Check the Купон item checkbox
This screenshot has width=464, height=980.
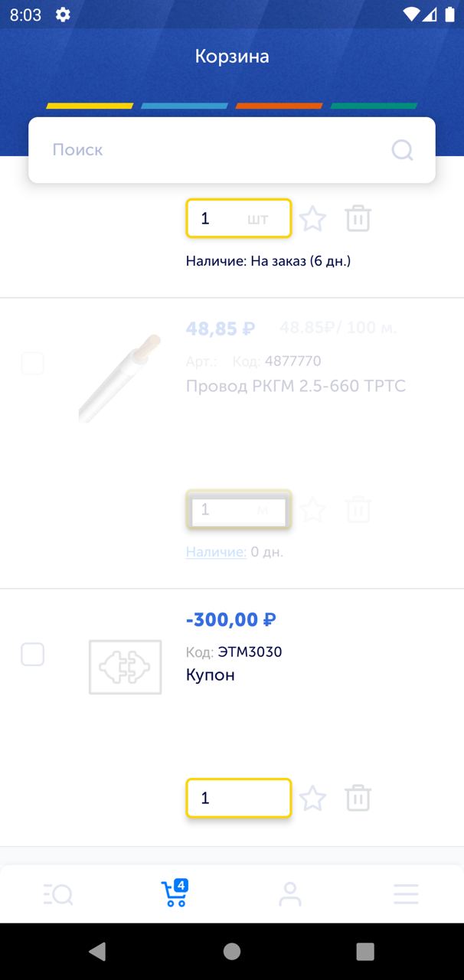[32, 655]
